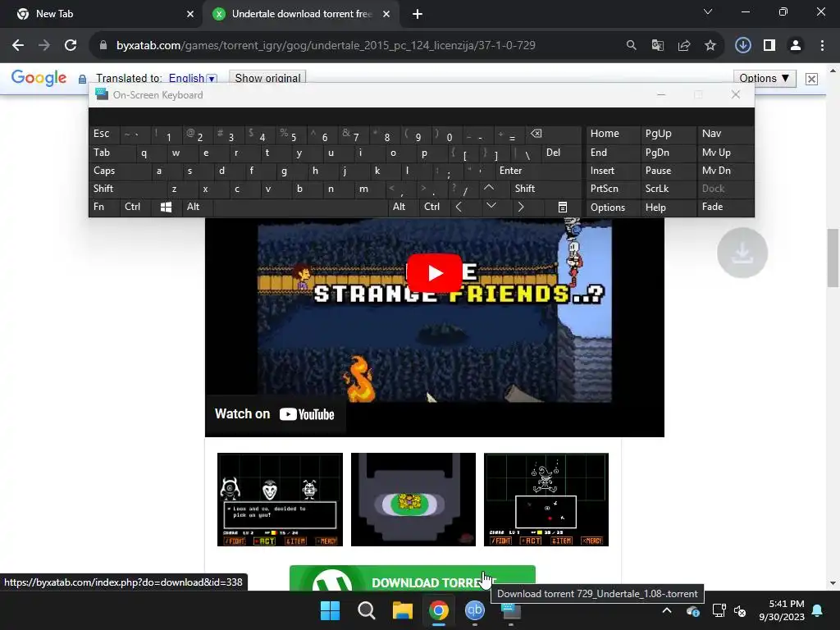Click the Mv Up key on keyboard
The height and width of the screenshot is (630, 840).
725,153
